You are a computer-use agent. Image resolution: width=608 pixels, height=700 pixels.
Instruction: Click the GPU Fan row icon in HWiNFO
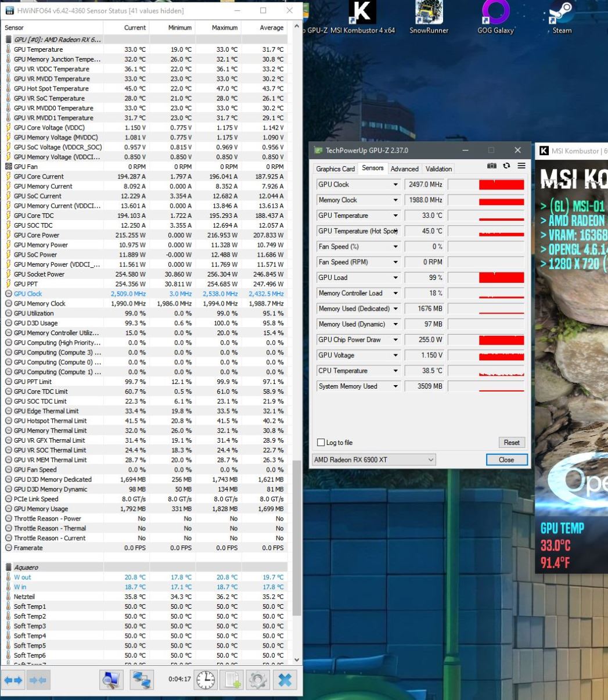point(8,167)
